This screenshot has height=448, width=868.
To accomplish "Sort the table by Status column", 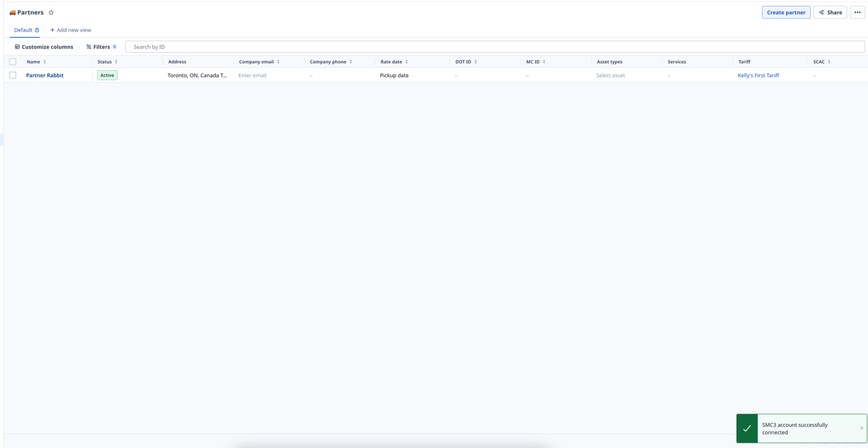I will 116,61.
